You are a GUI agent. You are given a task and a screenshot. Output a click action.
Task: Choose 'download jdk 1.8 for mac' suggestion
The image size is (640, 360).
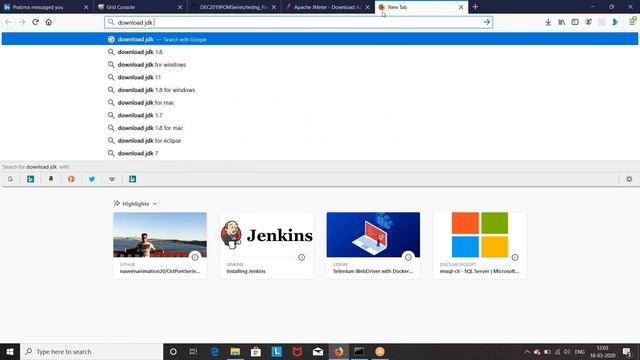320,128
